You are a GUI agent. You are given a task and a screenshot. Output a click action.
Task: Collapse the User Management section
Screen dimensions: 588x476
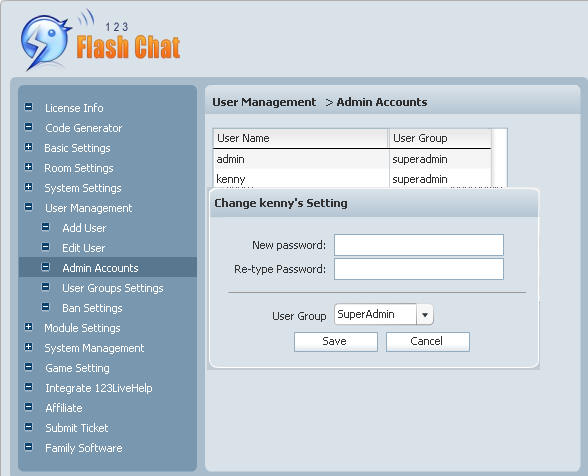point(28,207)
